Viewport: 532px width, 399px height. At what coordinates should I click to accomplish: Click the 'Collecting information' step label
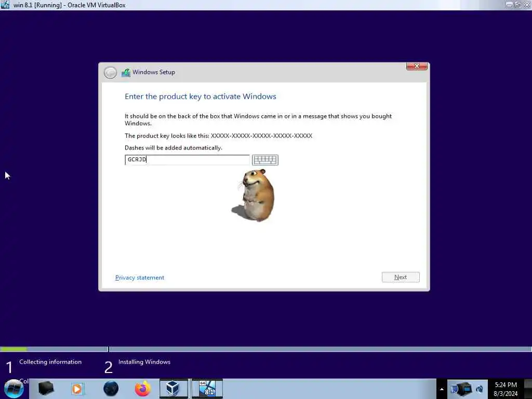(50, 362)
